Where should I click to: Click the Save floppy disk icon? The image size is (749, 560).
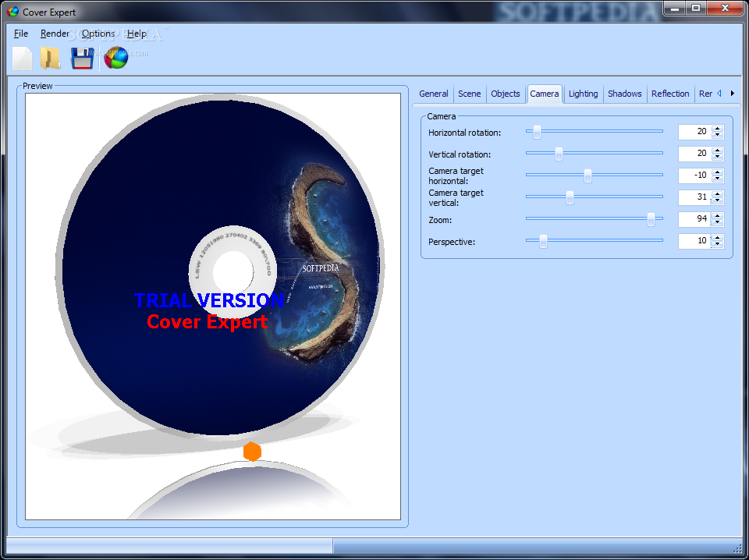click(82, 58)
